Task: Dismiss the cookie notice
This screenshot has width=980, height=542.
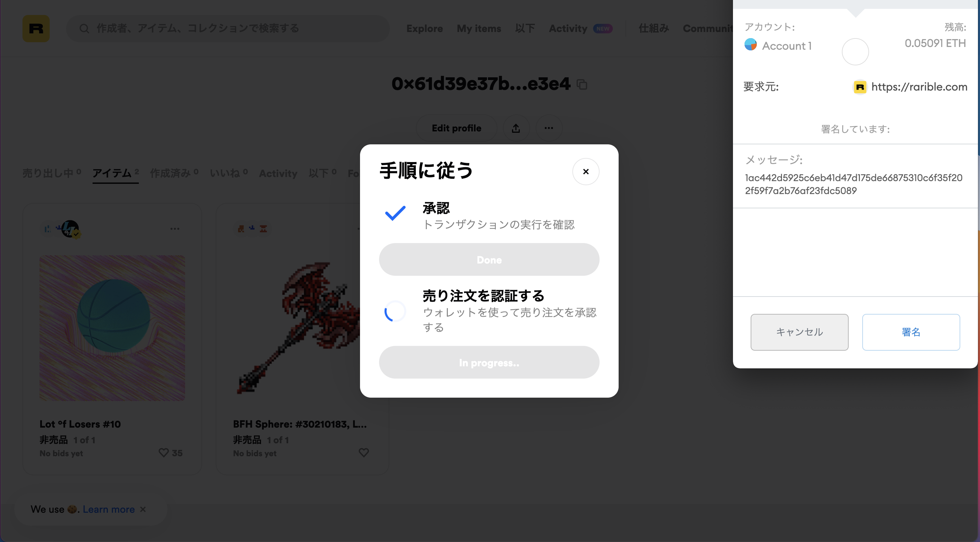Action: [x=143, y=509]
